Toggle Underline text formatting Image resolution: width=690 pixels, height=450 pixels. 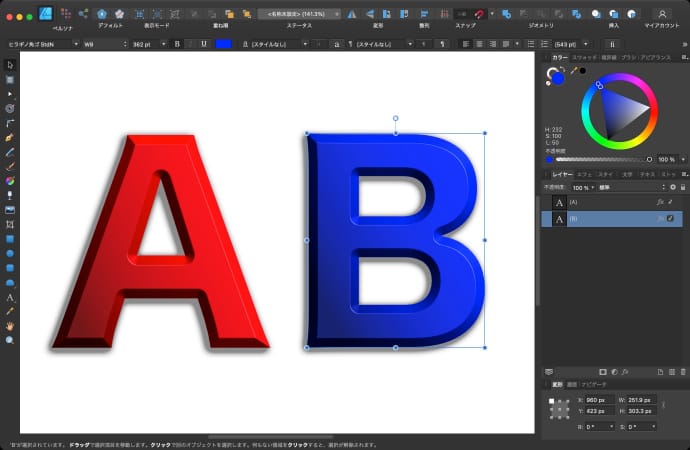click(204, 44)
